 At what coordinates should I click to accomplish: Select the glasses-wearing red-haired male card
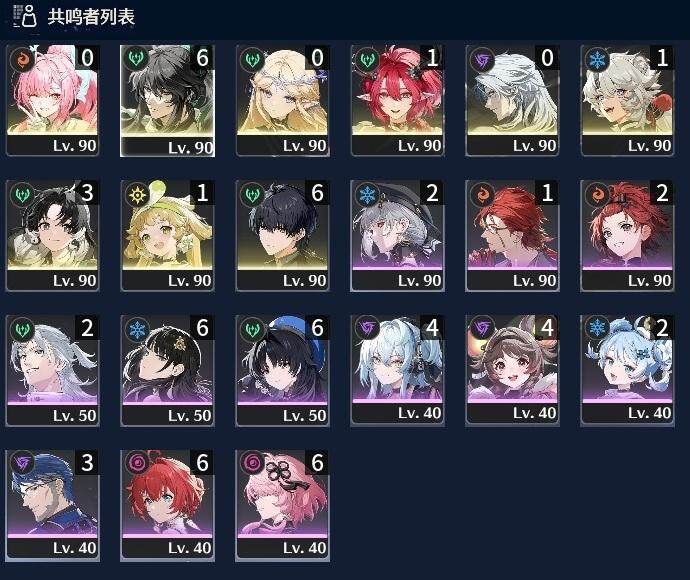coord(513,235)
